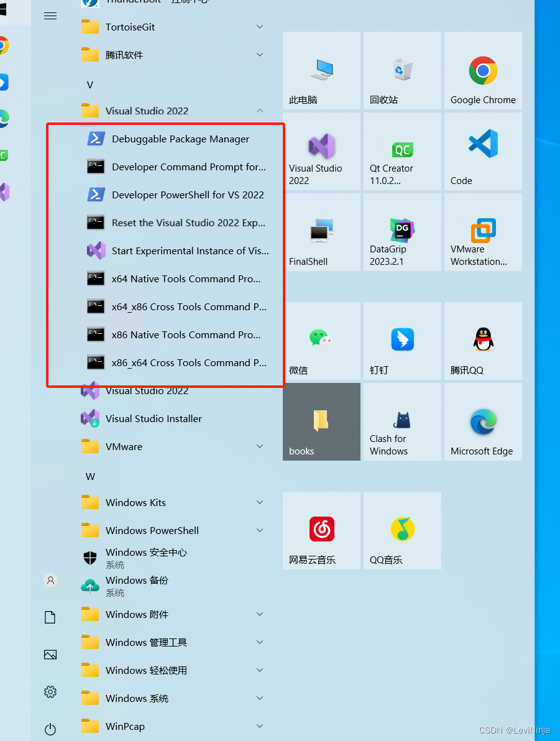Open the Visual Studio Installer app entry

pyautogui.click(x=173, y=419)
